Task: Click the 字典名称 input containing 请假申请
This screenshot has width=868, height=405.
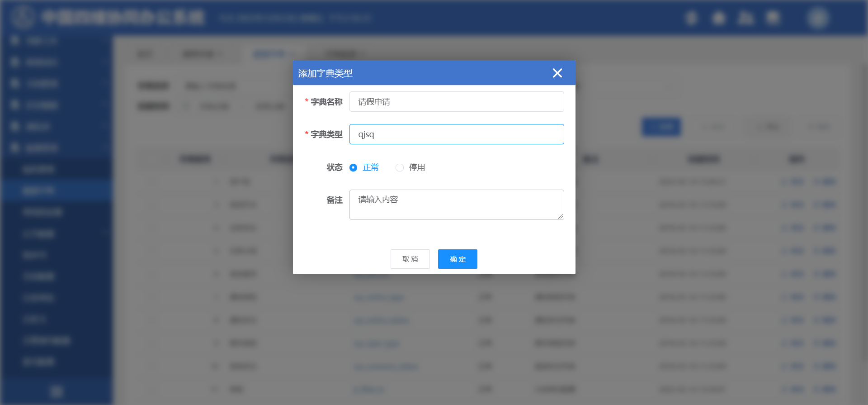Action: [x=456, y=102]
